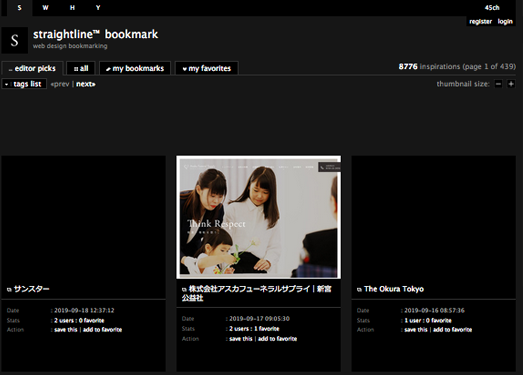Viewport: 523px width, 375px height.
Task: Increase thumbnail size with plus icon
Action: point(511,84)
